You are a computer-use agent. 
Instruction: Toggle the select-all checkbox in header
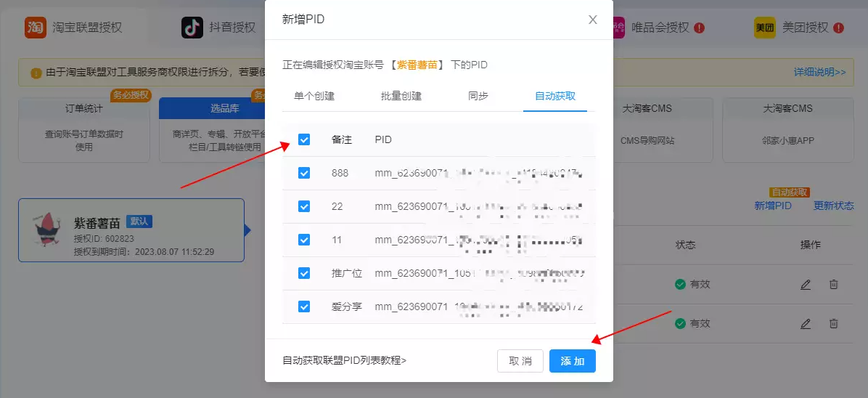pos(304,139)
